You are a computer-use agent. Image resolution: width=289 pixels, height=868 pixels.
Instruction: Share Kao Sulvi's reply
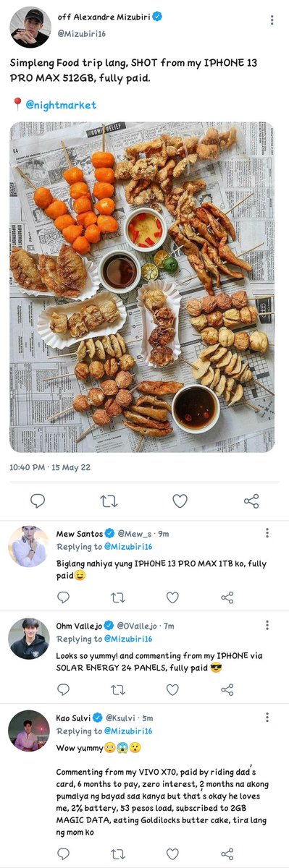click(x=227, y=854)
